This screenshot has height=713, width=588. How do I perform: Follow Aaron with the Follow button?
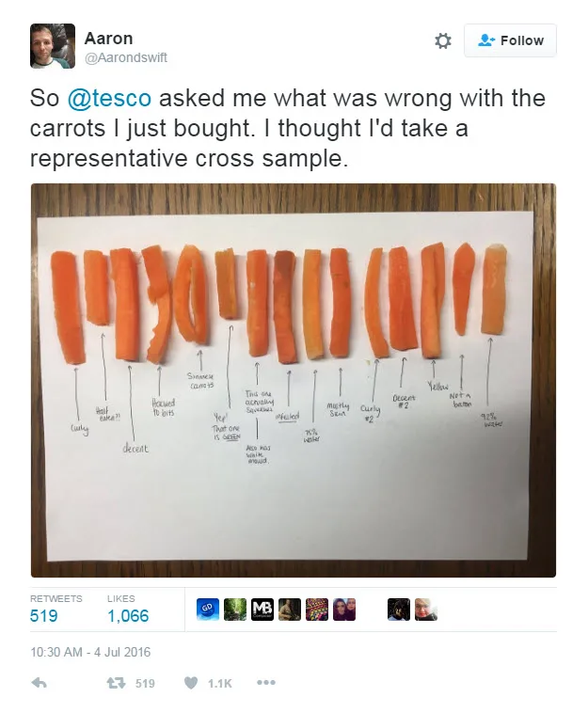[x=510, y=40]
